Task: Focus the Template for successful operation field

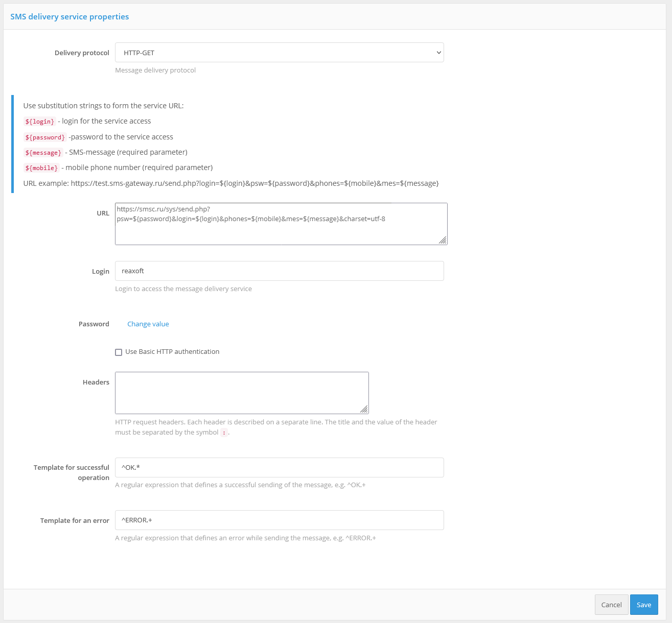Action: tap(279, 468)
